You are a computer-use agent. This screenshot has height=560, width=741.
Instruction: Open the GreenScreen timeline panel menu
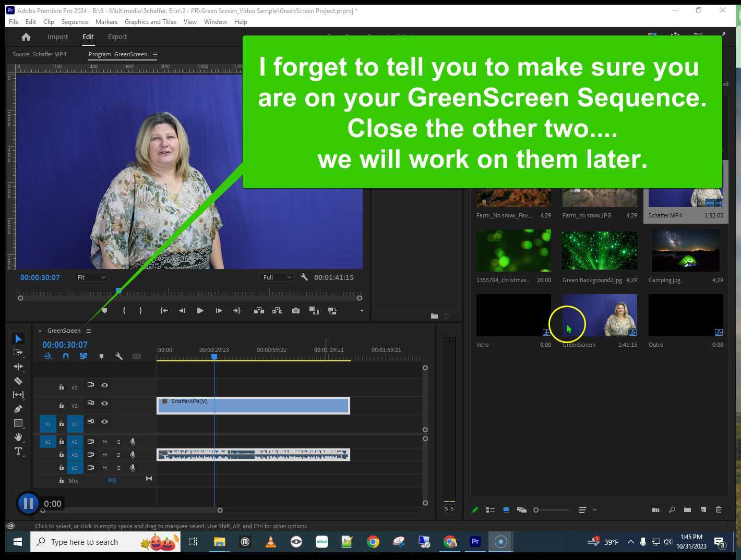point(89,331)
